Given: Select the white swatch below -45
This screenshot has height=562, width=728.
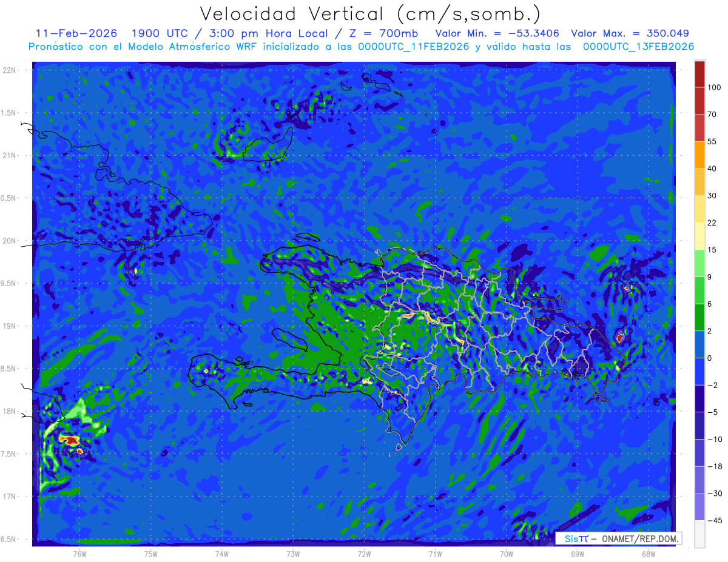Looking at the screenshot, I should click(x=699, y=534).
